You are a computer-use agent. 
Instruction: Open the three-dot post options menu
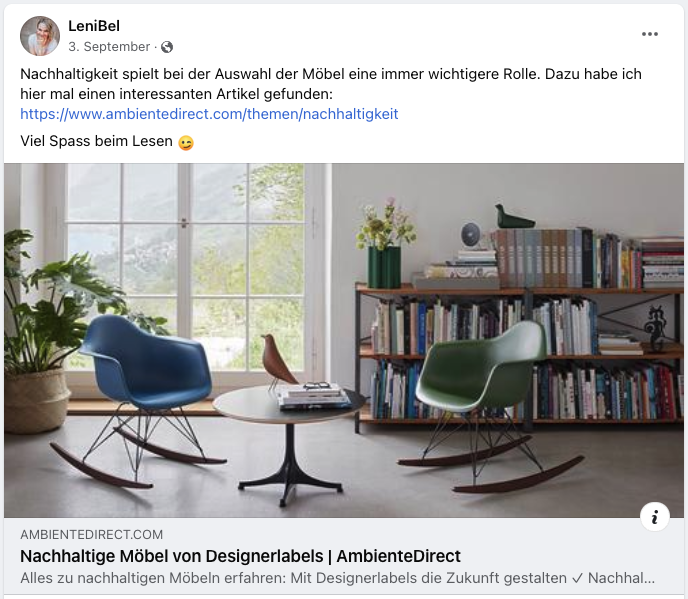649,34
